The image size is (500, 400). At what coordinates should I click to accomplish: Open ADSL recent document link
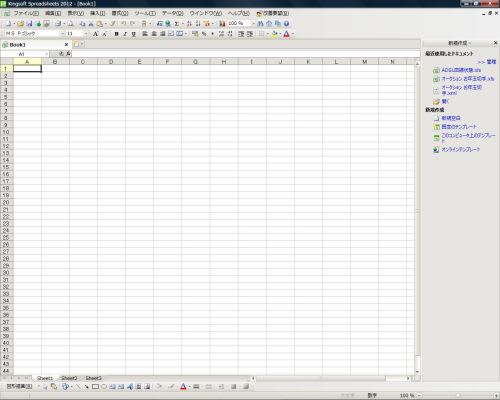click(461, 70)
